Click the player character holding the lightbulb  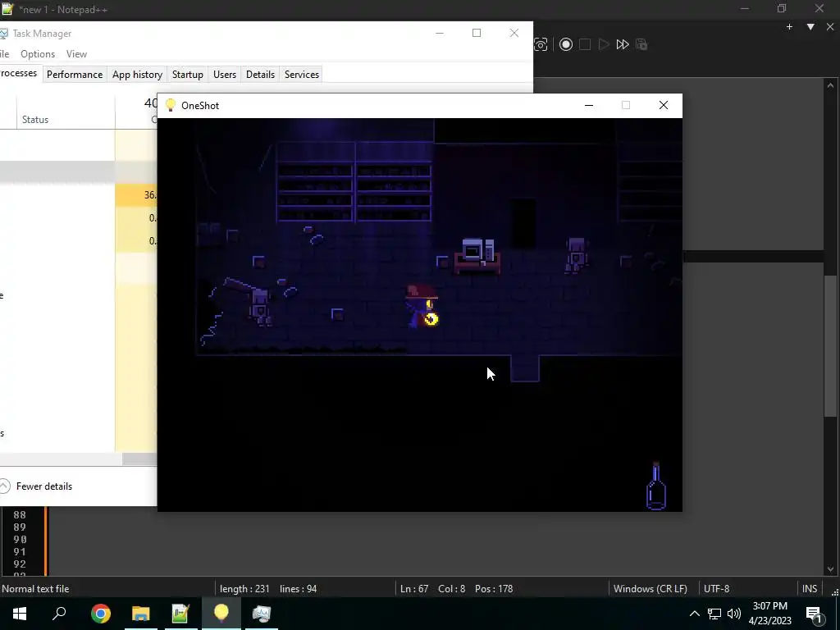coord(422,307)
